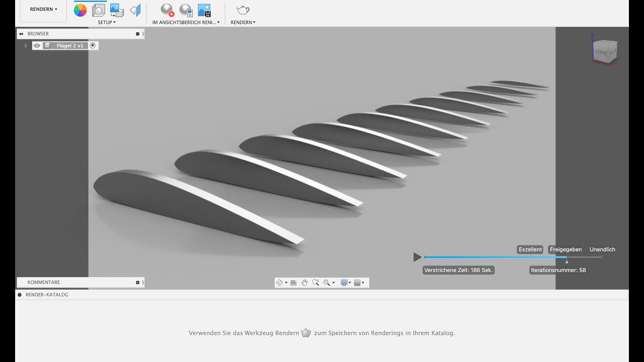Expand Kommentare panel round button
The width and height of the screenshot is (644, 362).
tap(138, 282)
